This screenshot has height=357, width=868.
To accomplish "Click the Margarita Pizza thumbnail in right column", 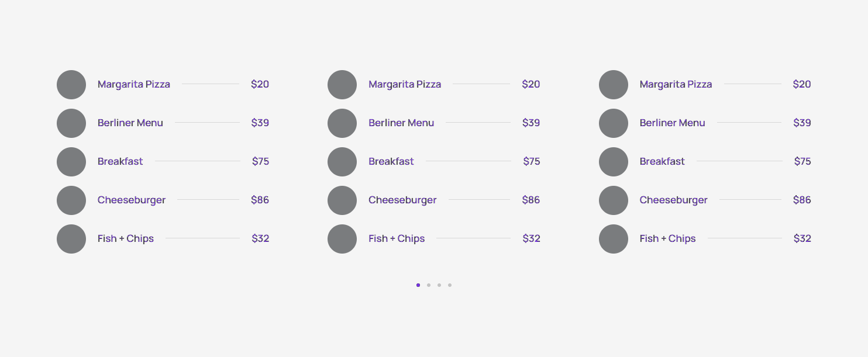I will click(614, 85).
